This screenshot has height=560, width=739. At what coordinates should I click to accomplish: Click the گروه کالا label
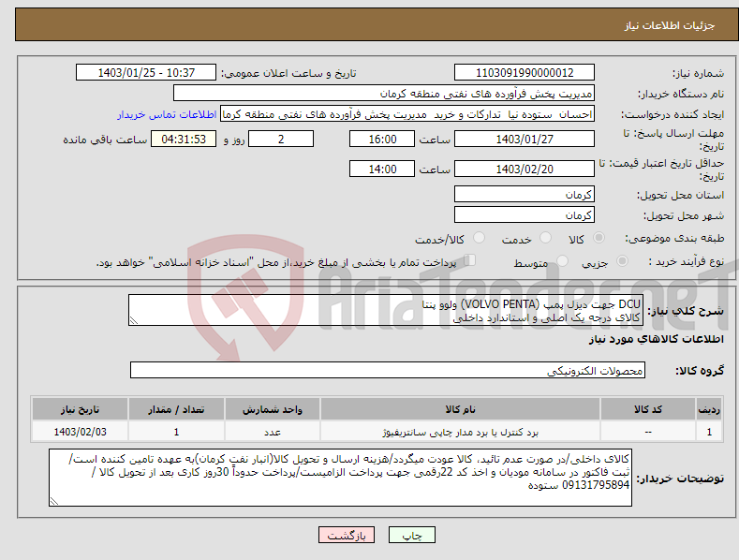(700, 371)
